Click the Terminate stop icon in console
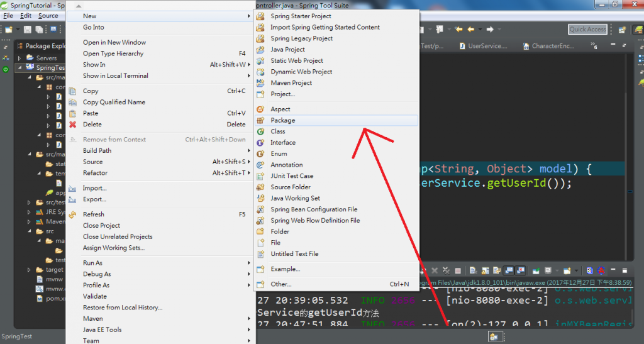The height and width of the screenshot is (344, 644). pos(458,270)
